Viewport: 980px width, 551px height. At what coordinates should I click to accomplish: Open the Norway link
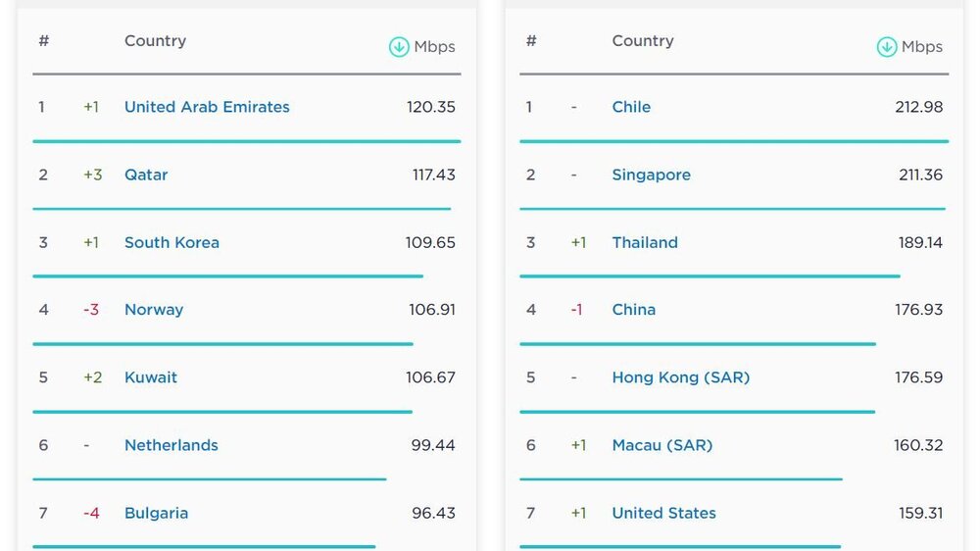pyautogui.click(x=154, y=310)
